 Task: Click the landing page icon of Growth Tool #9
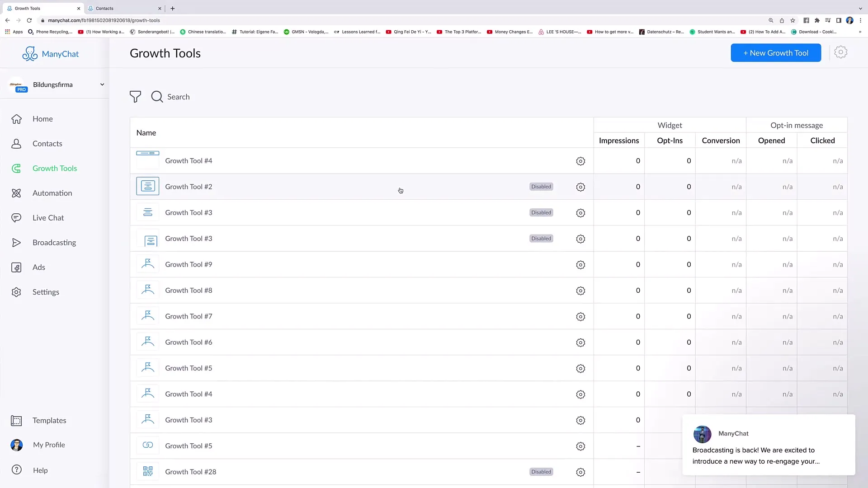coord(148,264)
